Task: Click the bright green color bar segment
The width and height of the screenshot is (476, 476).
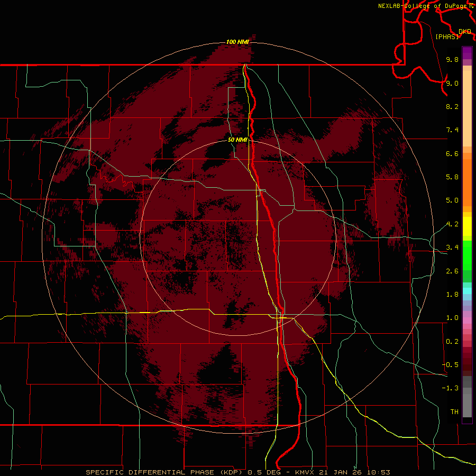Action: pos(467,255)
